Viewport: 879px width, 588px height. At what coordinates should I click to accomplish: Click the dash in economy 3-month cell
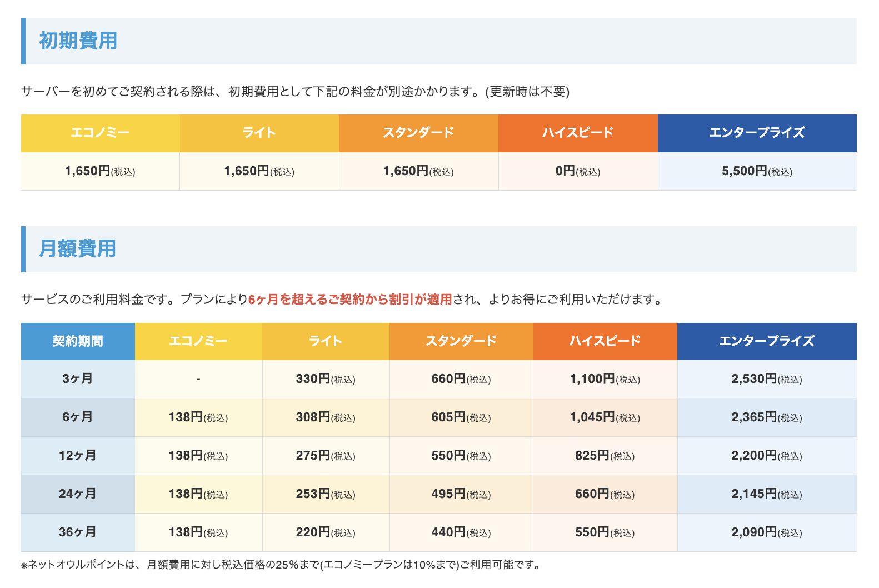(x=198, y=379)
